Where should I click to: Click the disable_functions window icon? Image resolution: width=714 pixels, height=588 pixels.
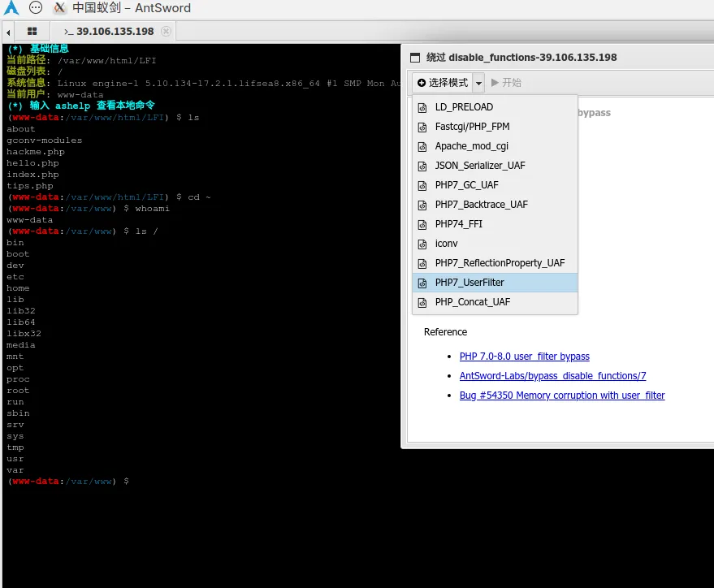[415, 58]
